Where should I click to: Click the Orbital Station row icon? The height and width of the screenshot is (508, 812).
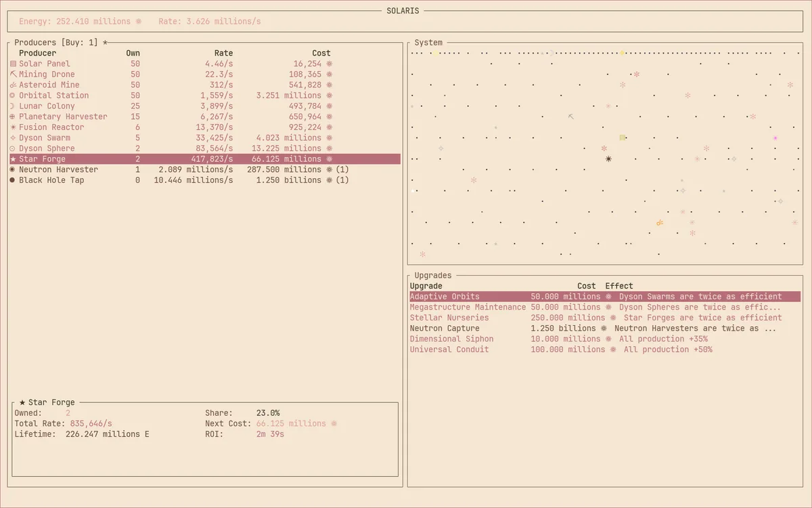[x=13, y=96]
